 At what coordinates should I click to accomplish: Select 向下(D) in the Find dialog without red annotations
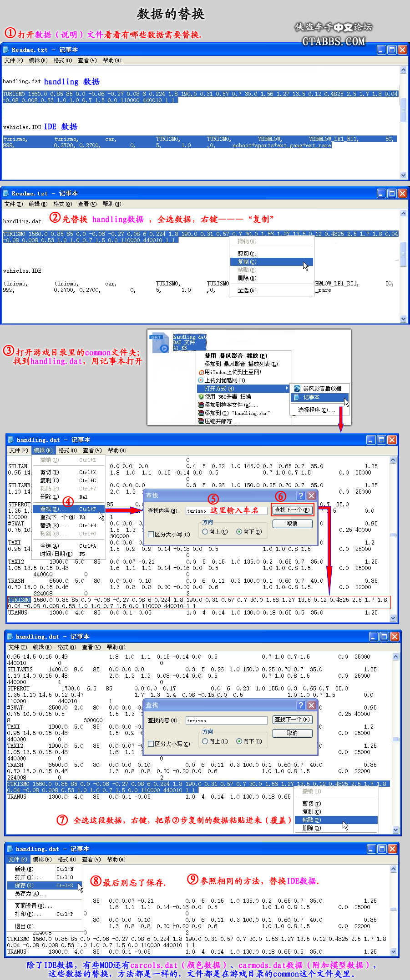point(239,741)
